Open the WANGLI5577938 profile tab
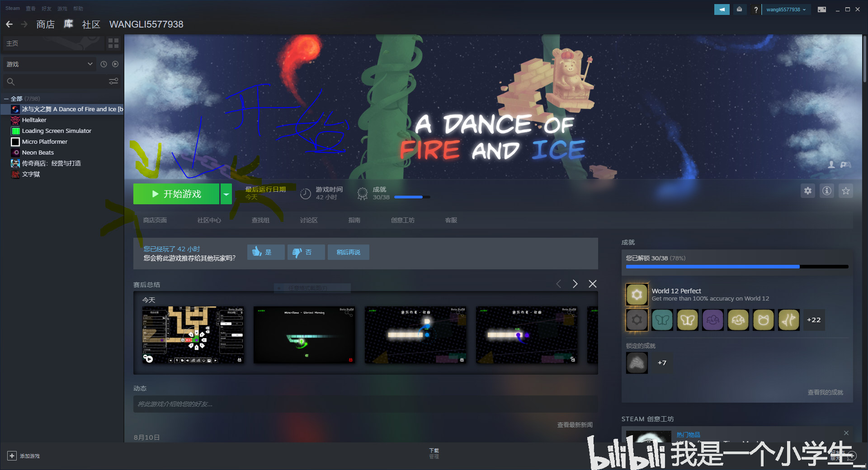This screenshot has height=470, width=868. point(146,24)
